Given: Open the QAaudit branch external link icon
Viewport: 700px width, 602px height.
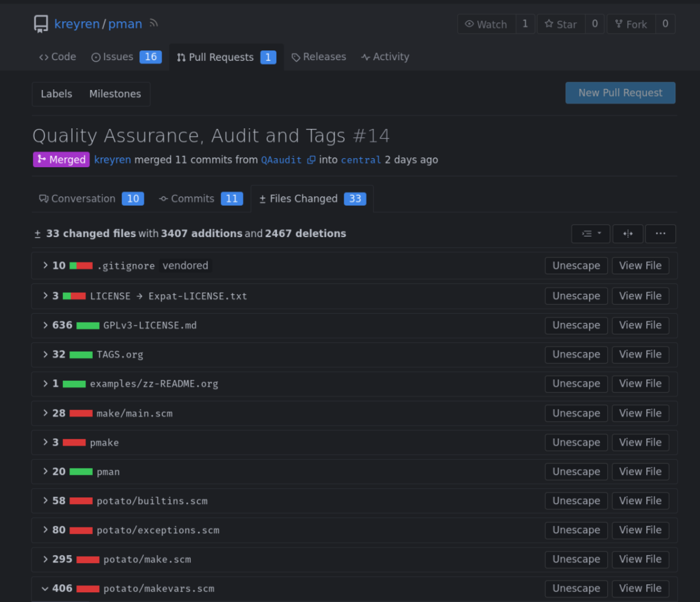Looking at the screenshot, I should click(x=311, y=160).
